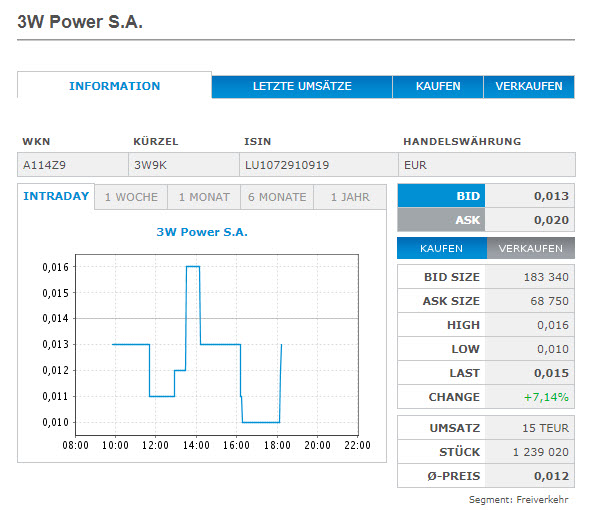Click KAUFEN in the top navigation bar
The image size is (600, 510).
click(x=438, y=87)
